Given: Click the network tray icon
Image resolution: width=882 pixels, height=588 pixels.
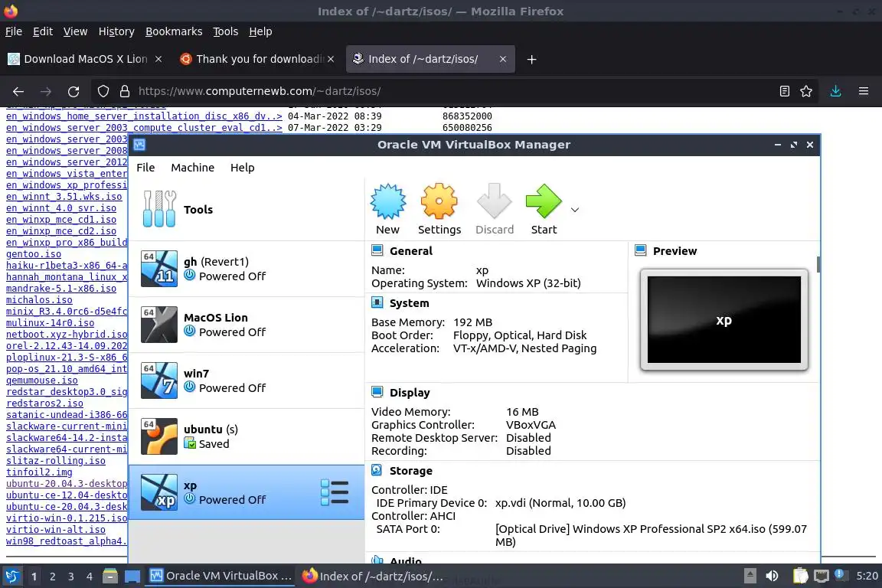Looking at the screenshot, I should pos(822,576).
